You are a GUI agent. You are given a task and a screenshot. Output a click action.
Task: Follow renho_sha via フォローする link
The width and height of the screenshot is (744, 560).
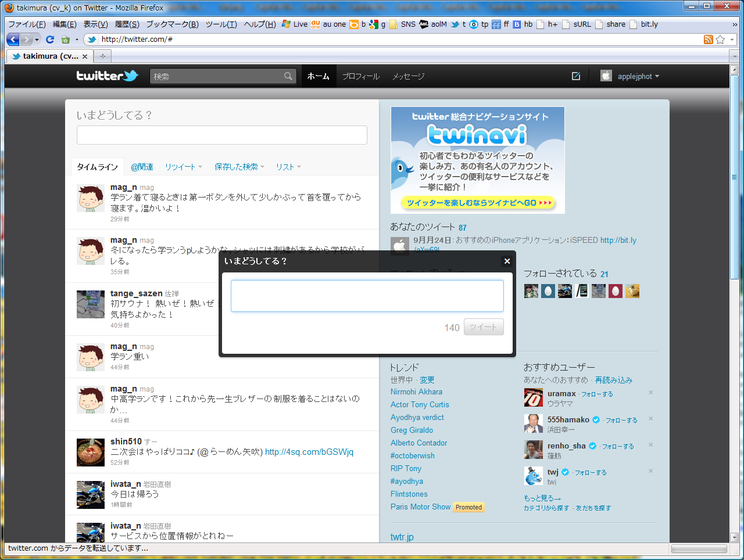tap(617, 446)
